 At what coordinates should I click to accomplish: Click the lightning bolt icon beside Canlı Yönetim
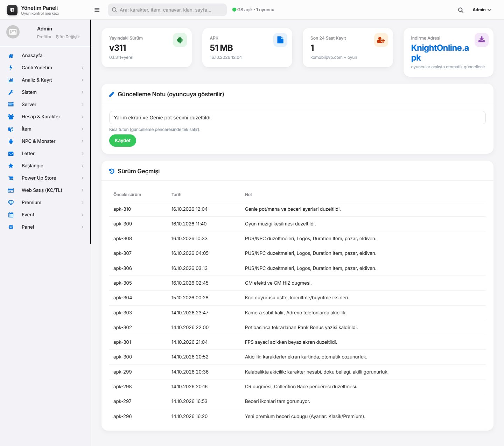point(11,68)
